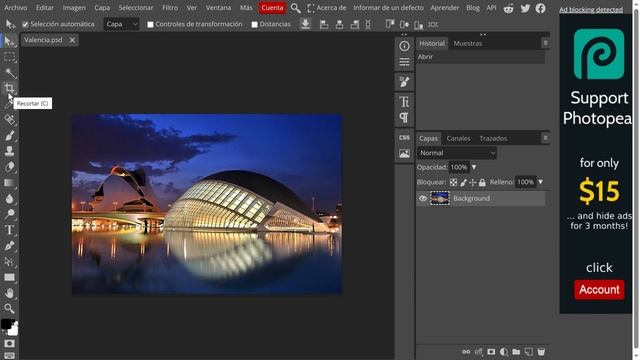Open the Character panel icon
Image resolution: width=640 pixels, height=360 pixels.
[404, 102]
